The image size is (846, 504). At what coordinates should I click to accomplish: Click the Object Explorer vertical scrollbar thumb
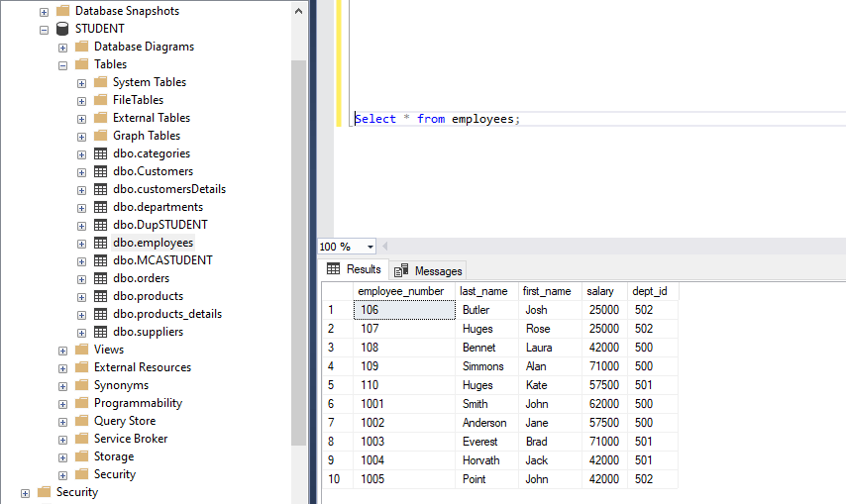coord(298,252)
